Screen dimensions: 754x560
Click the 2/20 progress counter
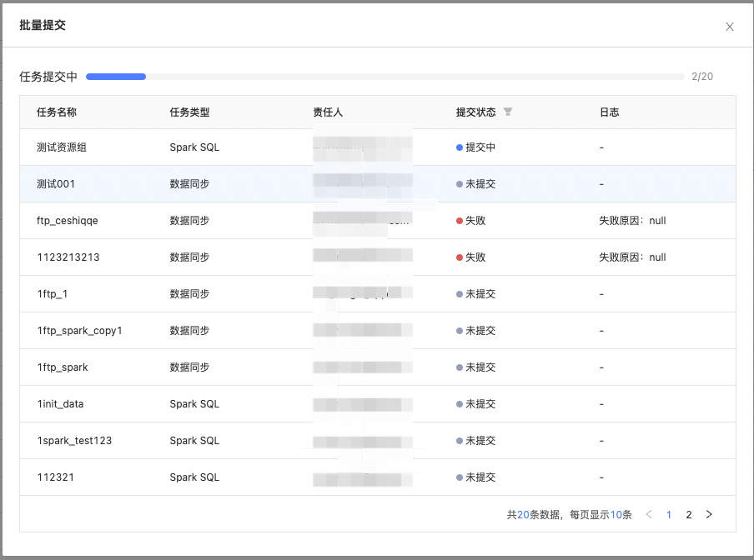[x=702, y=77]
